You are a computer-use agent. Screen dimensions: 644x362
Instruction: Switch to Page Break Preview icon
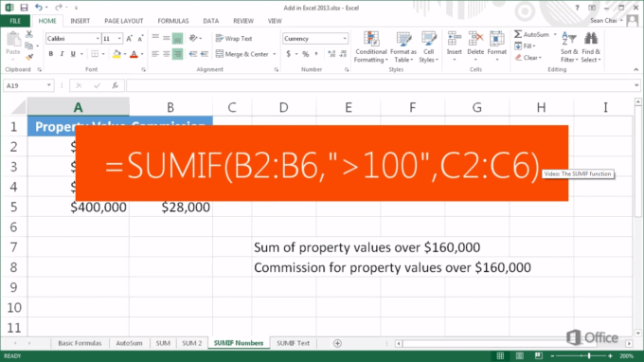point(539,355)
